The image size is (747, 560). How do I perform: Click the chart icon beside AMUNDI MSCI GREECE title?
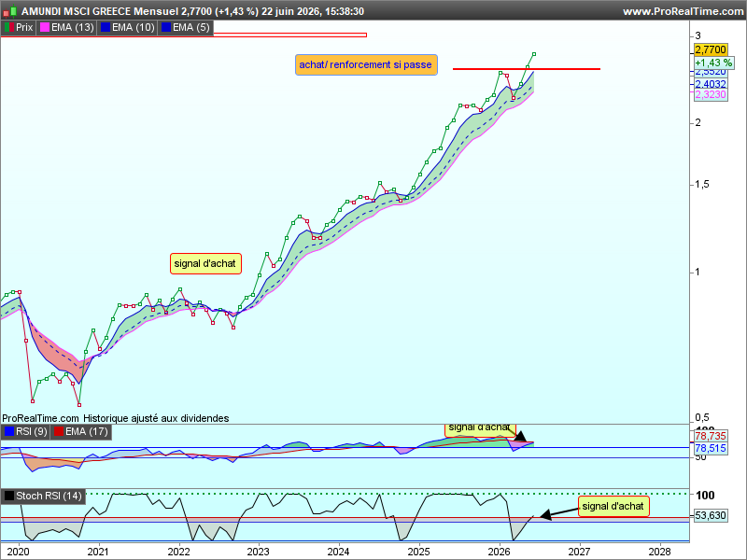pos(9,11)
